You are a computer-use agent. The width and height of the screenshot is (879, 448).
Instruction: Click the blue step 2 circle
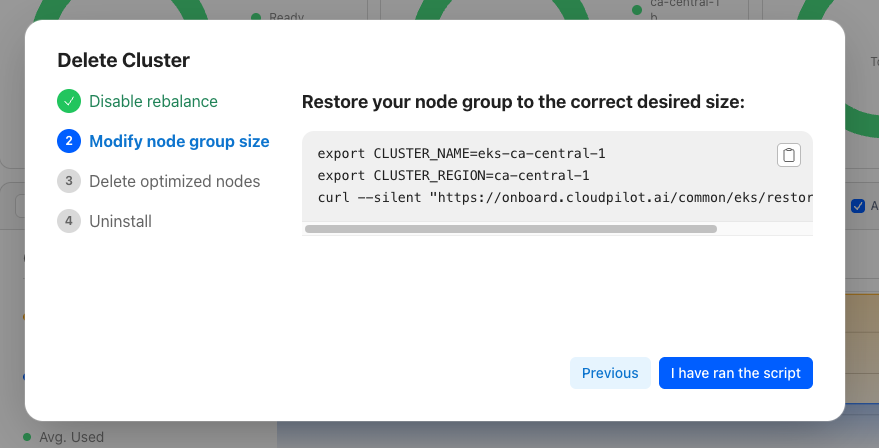tap(69, 141)
